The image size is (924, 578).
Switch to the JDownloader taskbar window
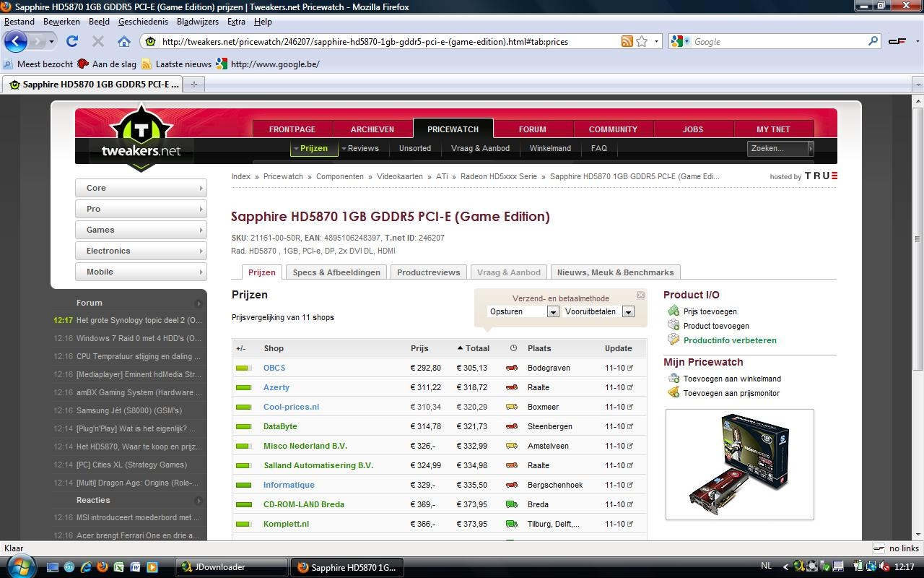click(232, 567)
